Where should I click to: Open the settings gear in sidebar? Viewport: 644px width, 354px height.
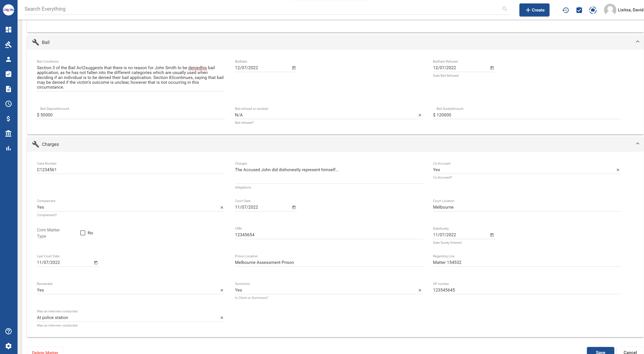pos(8,346)
